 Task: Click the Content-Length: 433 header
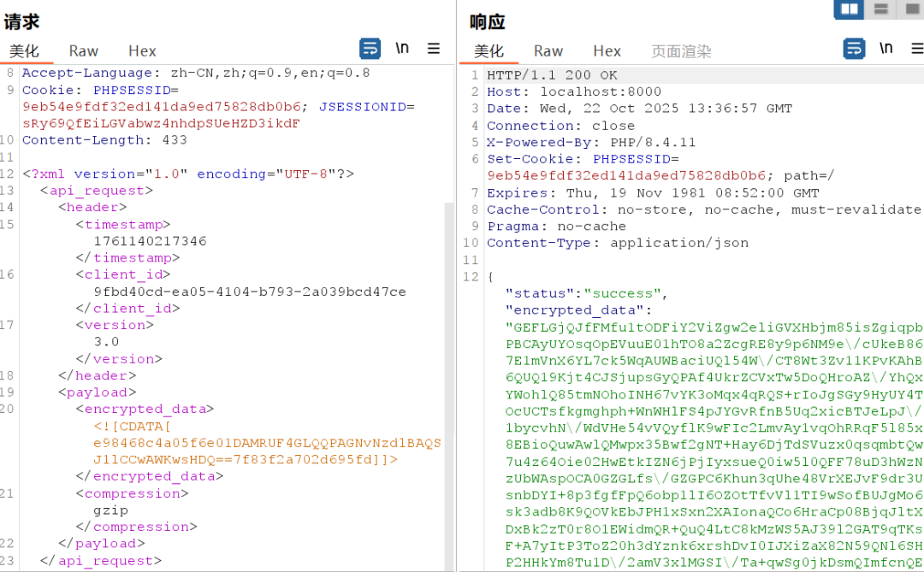(105, 140)
